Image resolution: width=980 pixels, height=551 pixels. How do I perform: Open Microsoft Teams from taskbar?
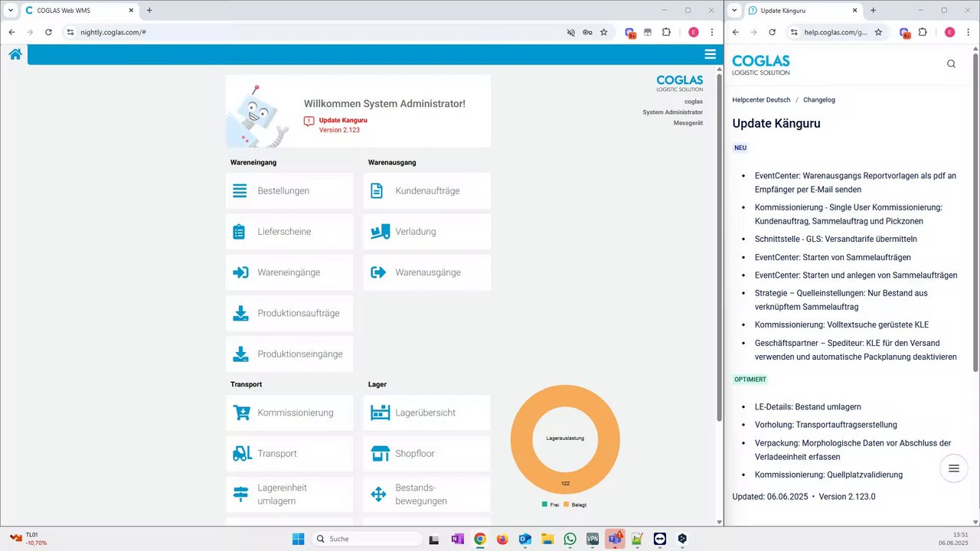coord(615,539)
